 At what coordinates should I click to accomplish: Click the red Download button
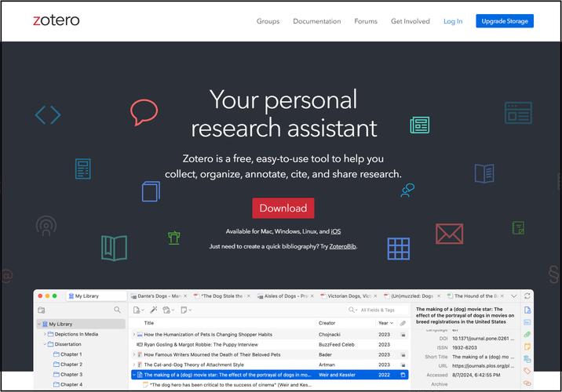[283, 208]
